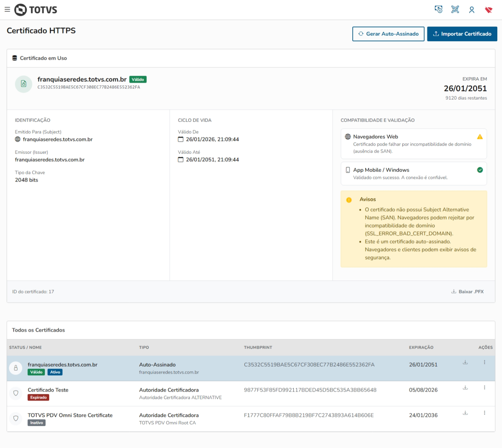The image size is (502, 448).
Task: Click expiration date 05/08/2026
Action: [423, 390]
